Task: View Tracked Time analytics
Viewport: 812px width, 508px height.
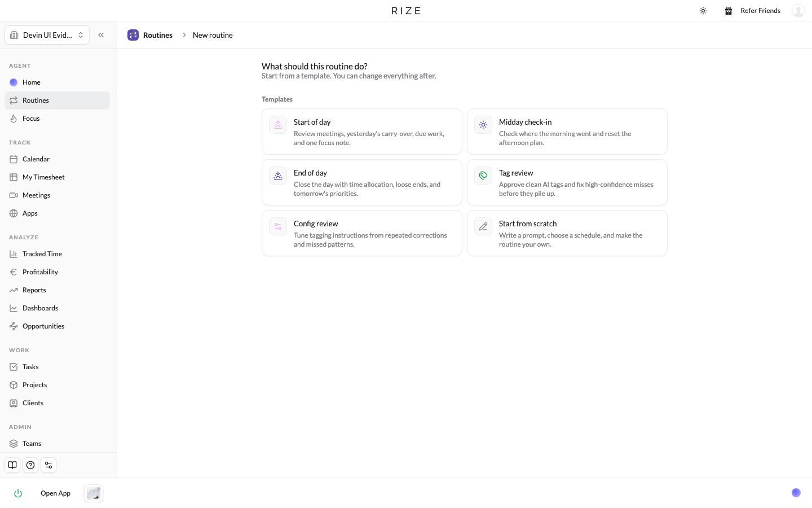Action: tap(58, 254)
